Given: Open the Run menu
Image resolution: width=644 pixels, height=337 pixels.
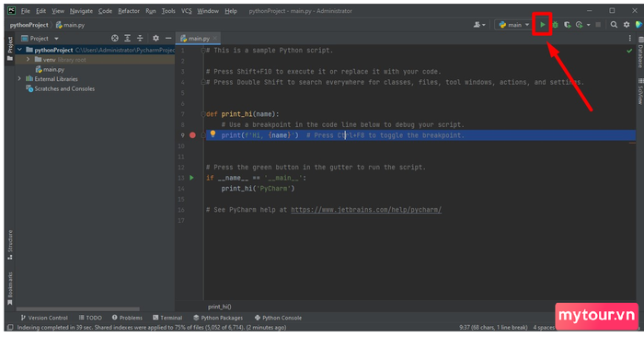Looking at the screenshot, I should click(x=151, y=11).
